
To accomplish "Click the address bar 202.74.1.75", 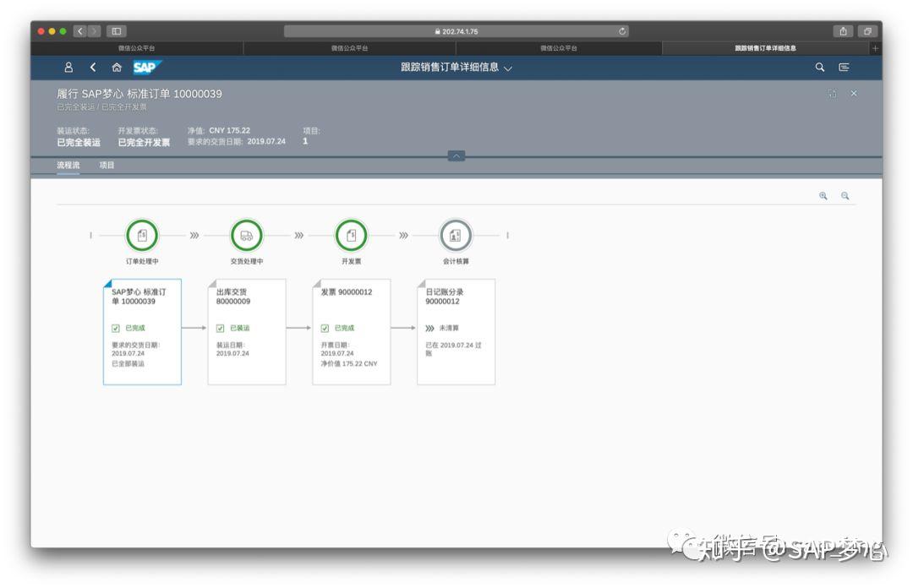I will tap(456, 31).
